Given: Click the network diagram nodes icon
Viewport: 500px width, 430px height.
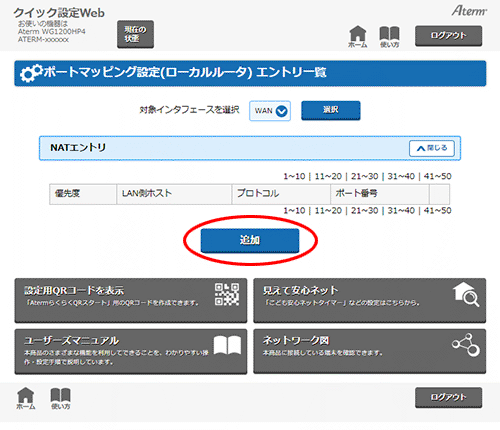Looking at the screenshot, I should (466, 345).
